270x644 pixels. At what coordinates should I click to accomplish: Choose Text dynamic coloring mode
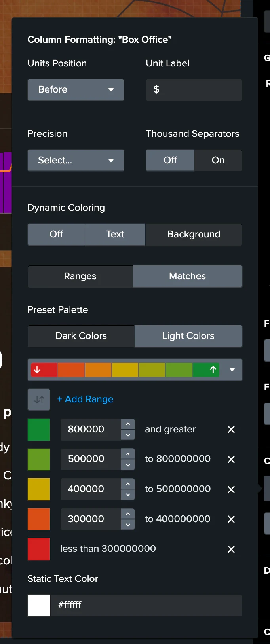click(x=115, y=234)
